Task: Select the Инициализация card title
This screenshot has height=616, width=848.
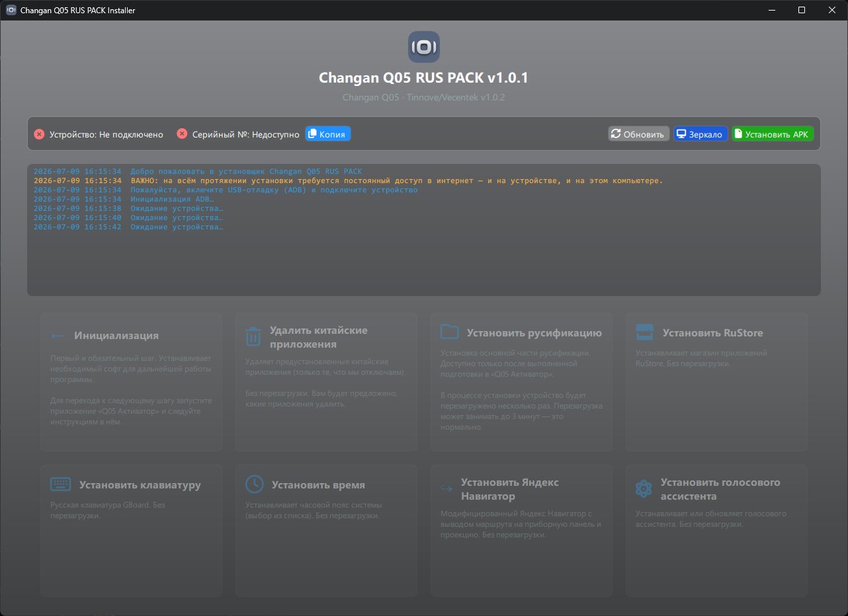Action: (x=116, y=336)
